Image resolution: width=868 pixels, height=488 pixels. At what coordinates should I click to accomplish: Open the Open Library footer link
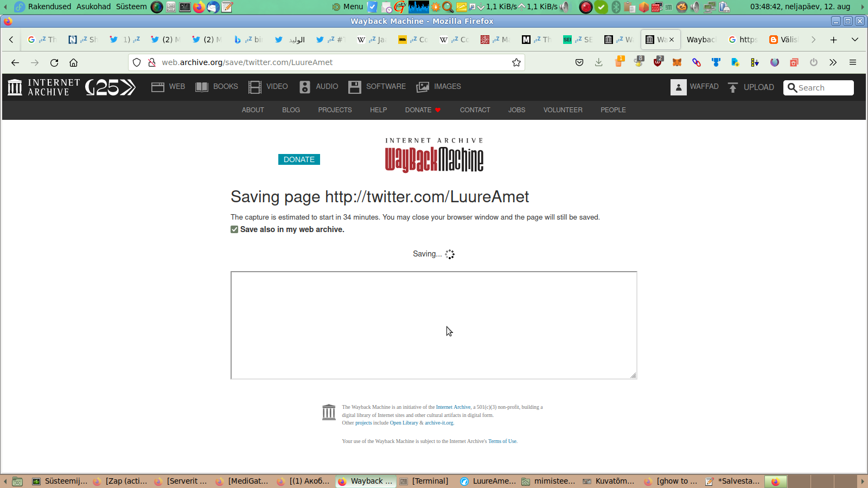tap(404, 423)
